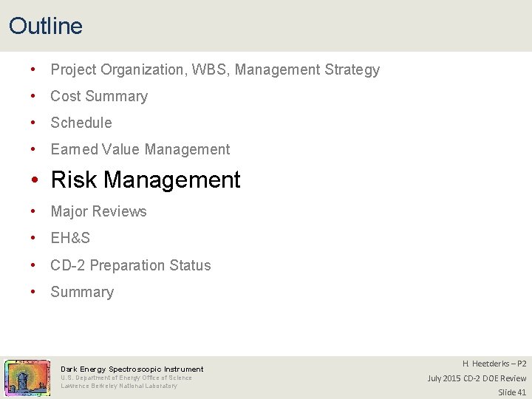
Task: Open the CD-2 Preparation Status item
Action: pyautogui.click(x=131, y=265)
